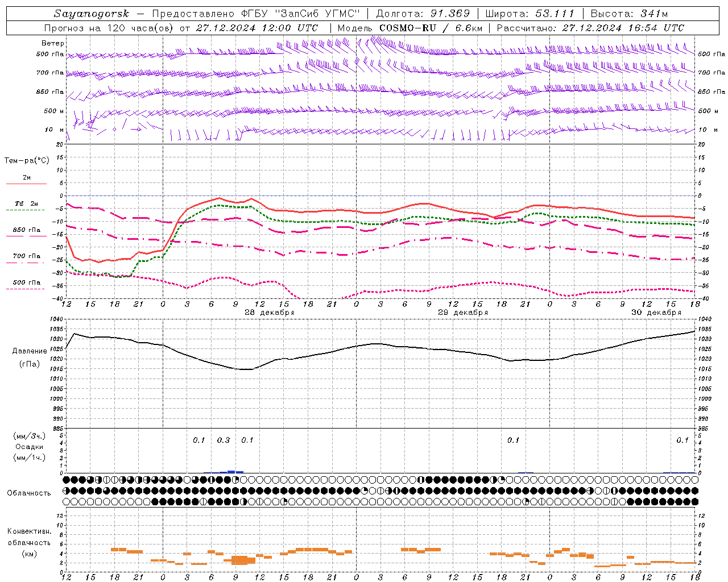The height and width of the screenshot is (582, 728).
Task: Click the '(мм/1ч.)' precipitation unit label
Action: coord(30,458)
